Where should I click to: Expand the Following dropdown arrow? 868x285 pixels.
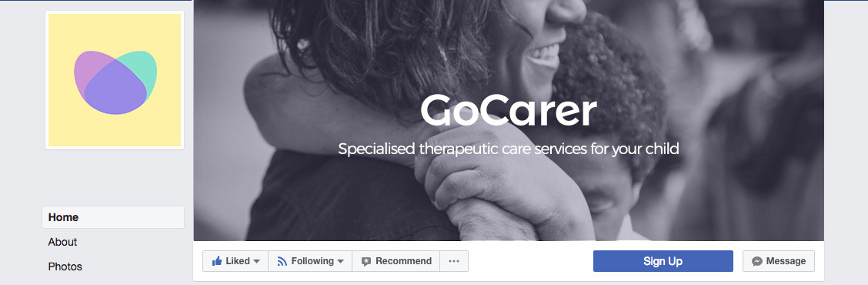[340, 261]
